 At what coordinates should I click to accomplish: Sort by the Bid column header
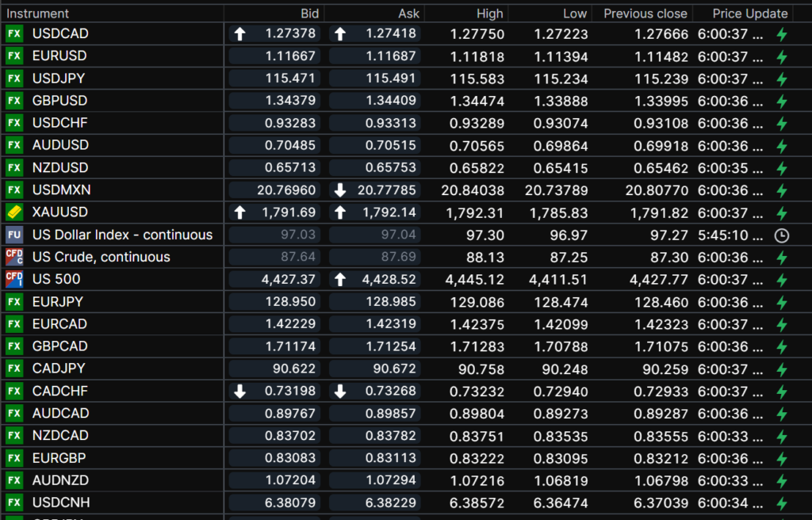[x=309, y=13]
